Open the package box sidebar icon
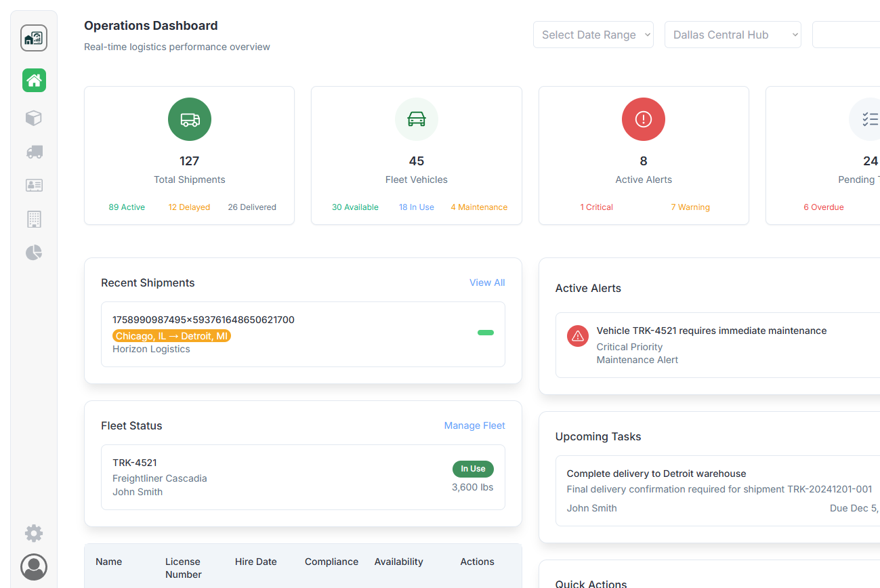 (x=34, y=118)
